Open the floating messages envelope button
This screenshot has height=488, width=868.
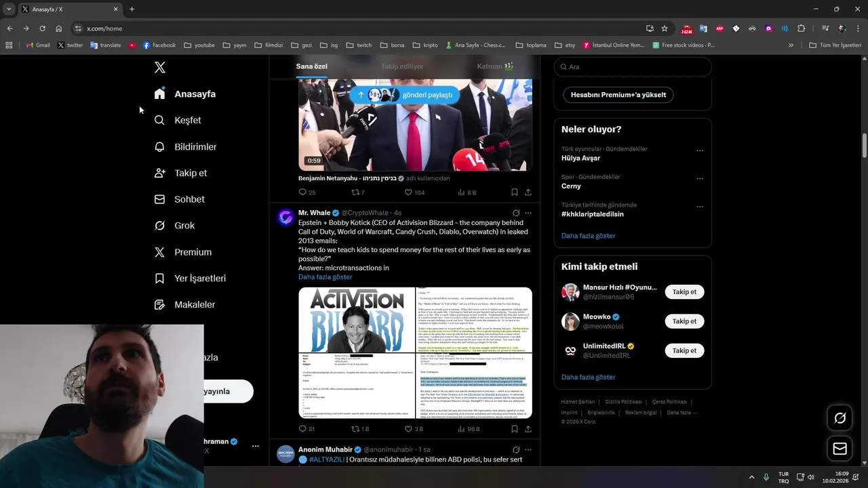tap(840, 449)
